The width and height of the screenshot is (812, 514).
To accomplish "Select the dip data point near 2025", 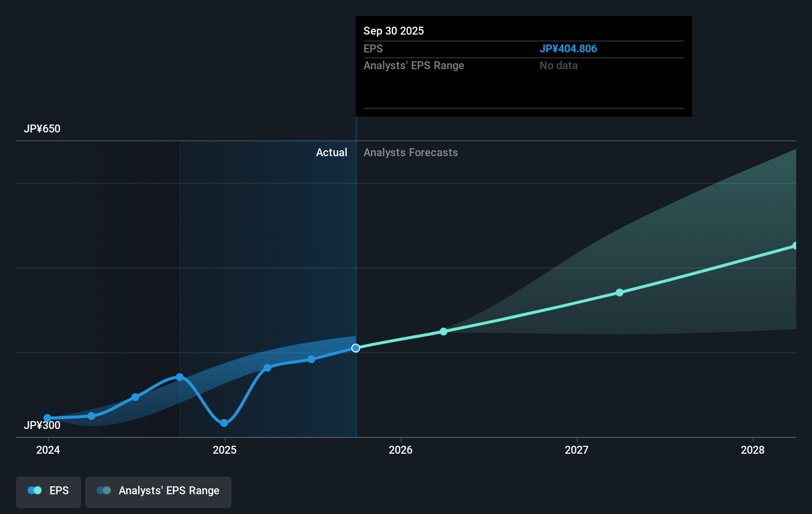I will (224, 423).
